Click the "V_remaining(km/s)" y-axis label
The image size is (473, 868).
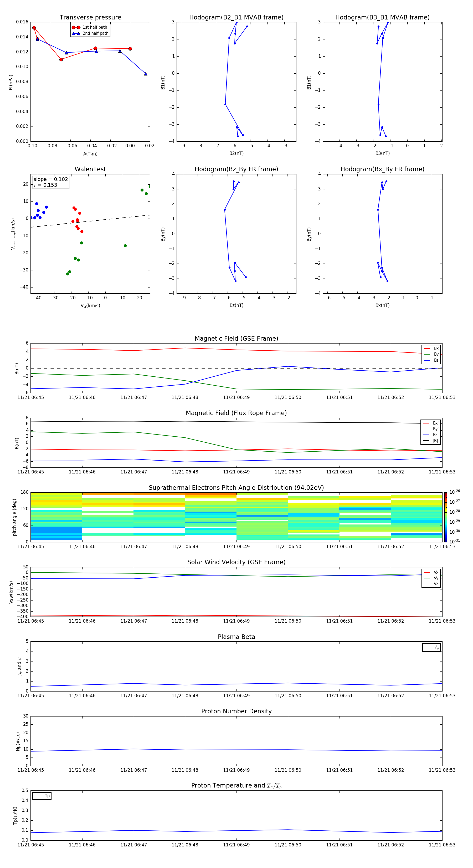point(13,234)
